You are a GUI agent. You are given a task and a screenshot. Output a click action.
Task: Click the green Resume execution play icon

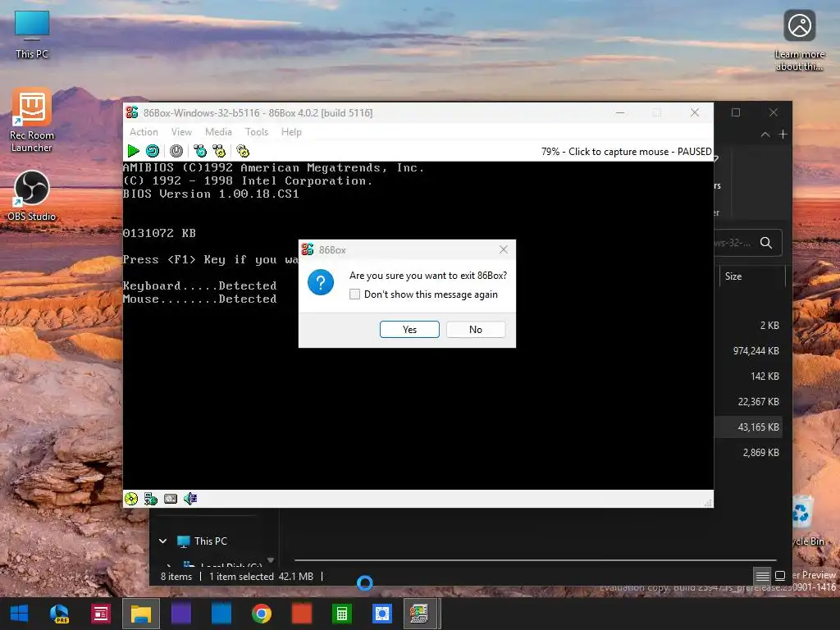(x=133, y=151)
